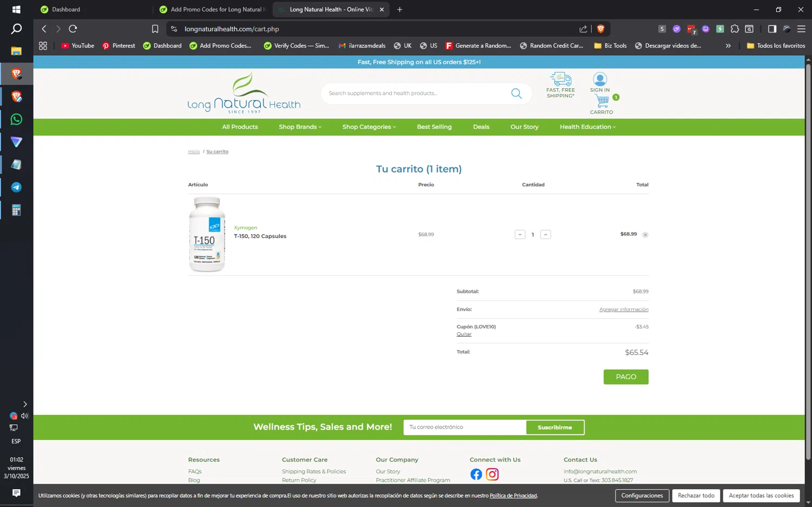Open Best Selling menu item
Image resolution: width=812 pixels, height=507 pixels.
434,127
